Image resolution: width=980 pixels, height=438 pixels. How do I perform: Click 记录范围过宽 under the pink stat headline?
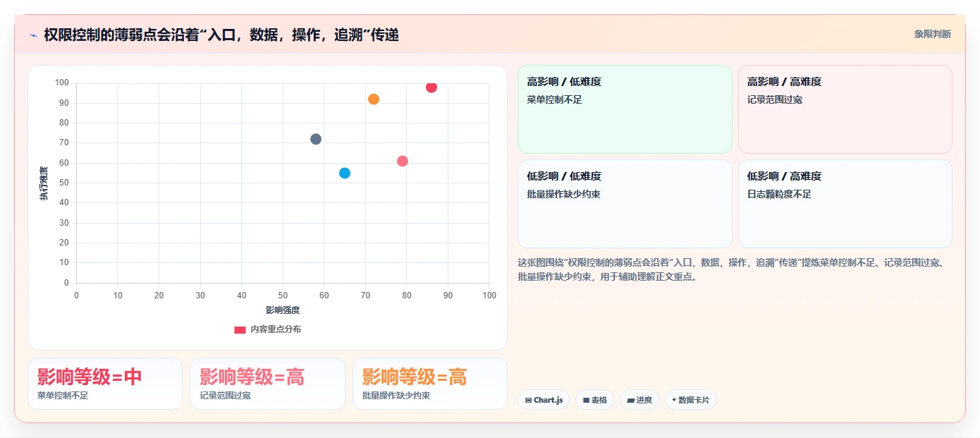[x=225, y=396]
